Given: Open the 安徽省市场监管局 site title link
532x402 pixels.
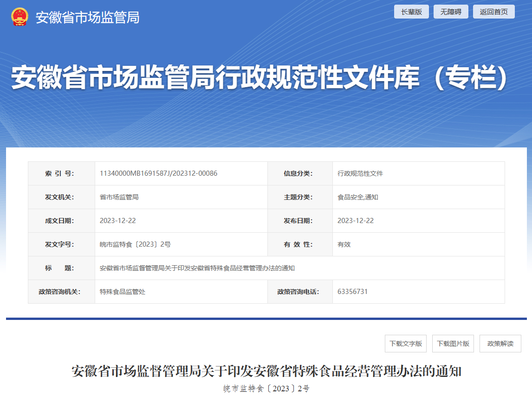Looking at the screenshot, I should [87, 18].
